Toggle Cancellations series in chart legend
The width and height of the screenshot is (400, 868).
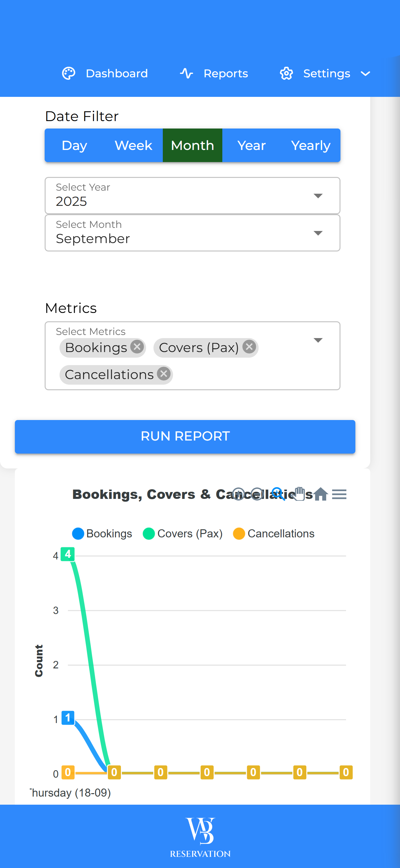pos(274,533)
